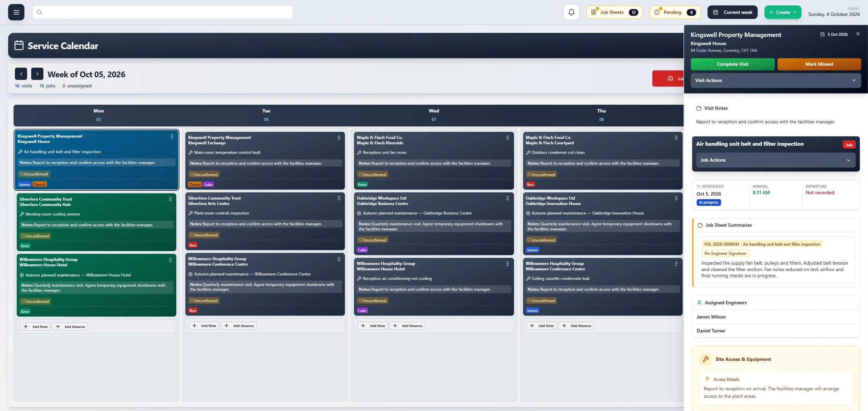This screenshot has height=411, width=868.
Task: Click the Service Calendar header icon
Action: click(19, 45)
